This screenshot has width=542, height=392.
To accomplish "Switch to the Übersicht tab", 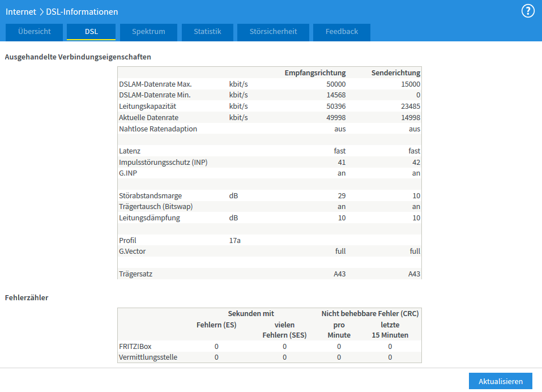I will click(x=34, y=32).
